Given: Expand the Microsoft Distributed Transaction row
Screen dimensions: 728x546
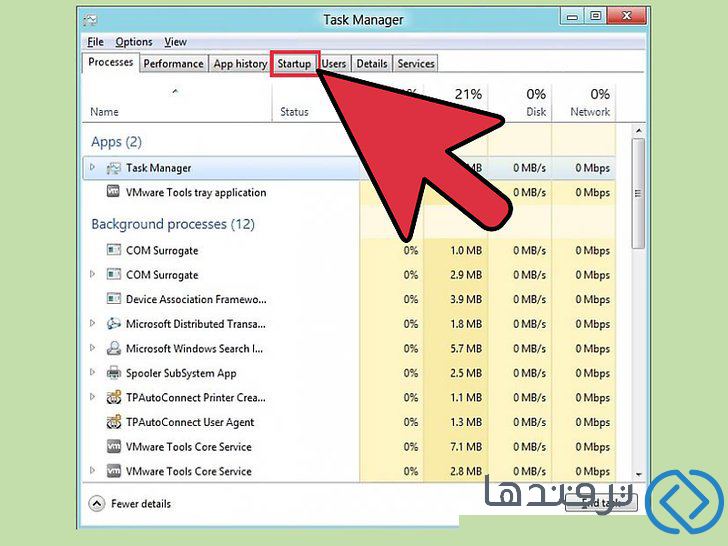Looking at the screenshot, I should pyautogui.click(x=92, y=323).
